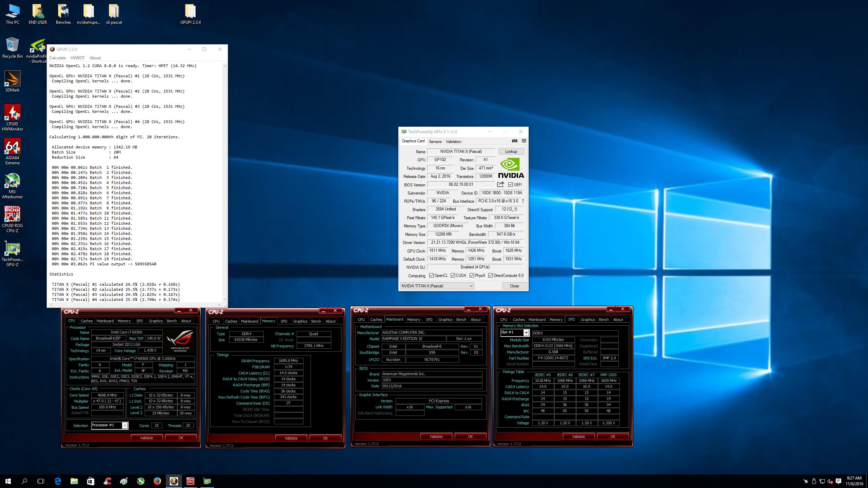Launch AIDA64 Extreme desktop shortcut
This screenshot has height=488, width=868.
point(13,151)
